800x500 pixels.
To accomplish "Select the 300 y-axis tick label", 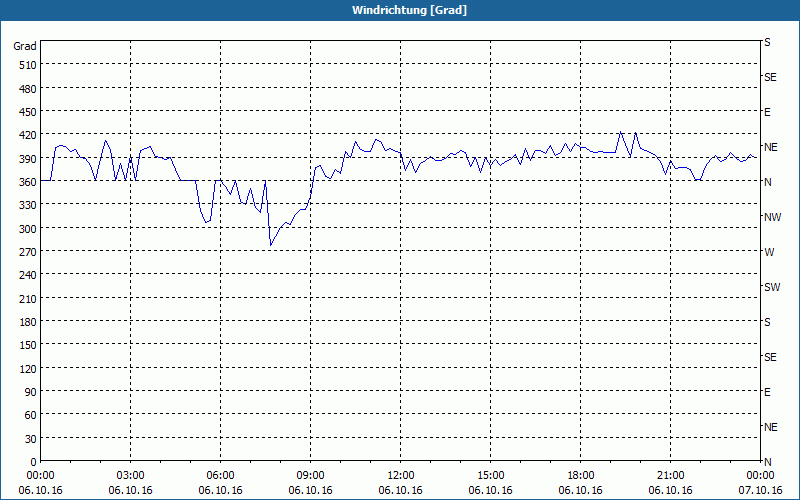I will pyautogui.click(x=28, y=229).
